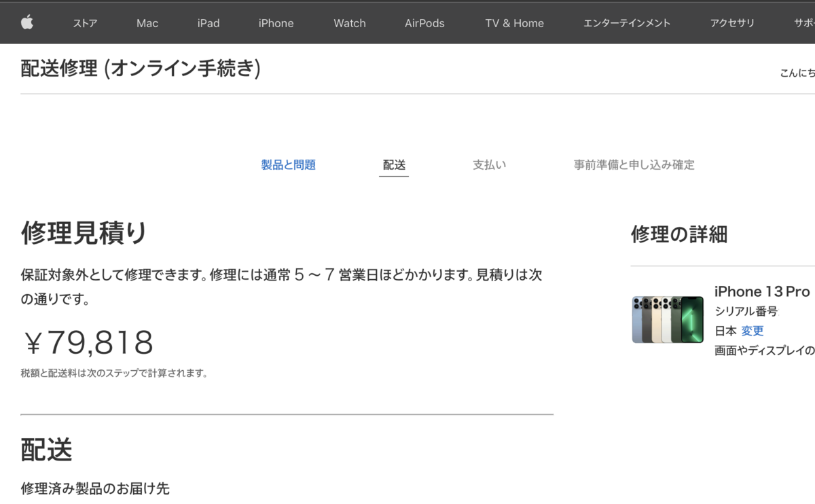
Task: Click the 修理済み製品のお届け先 text
Action: 95,488
